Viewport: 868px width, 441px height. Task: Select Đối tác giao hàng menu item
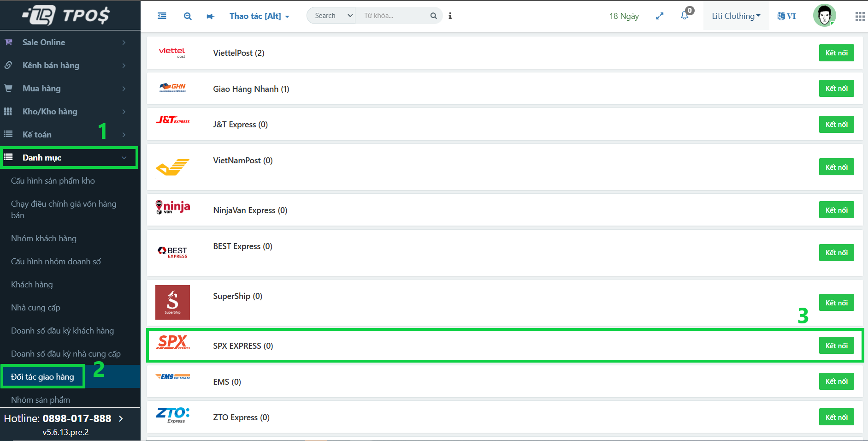(42, 377)
